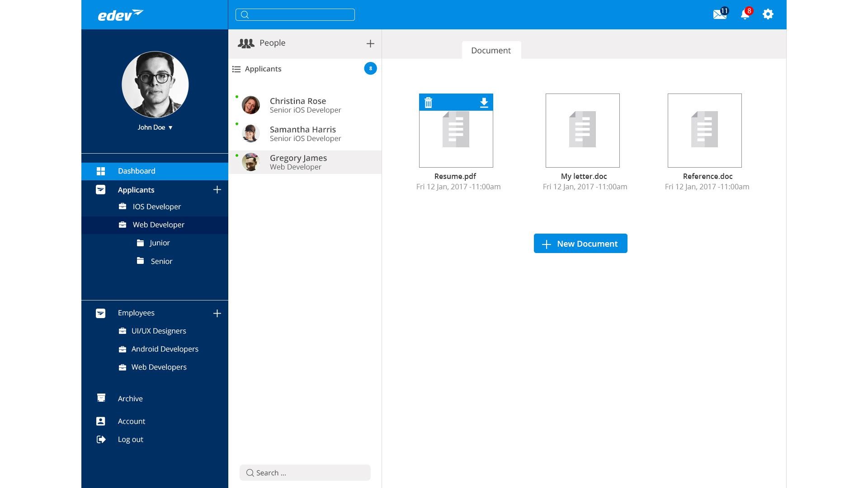
Task: Add a person with People plus icon
Action: coord(370,44)
